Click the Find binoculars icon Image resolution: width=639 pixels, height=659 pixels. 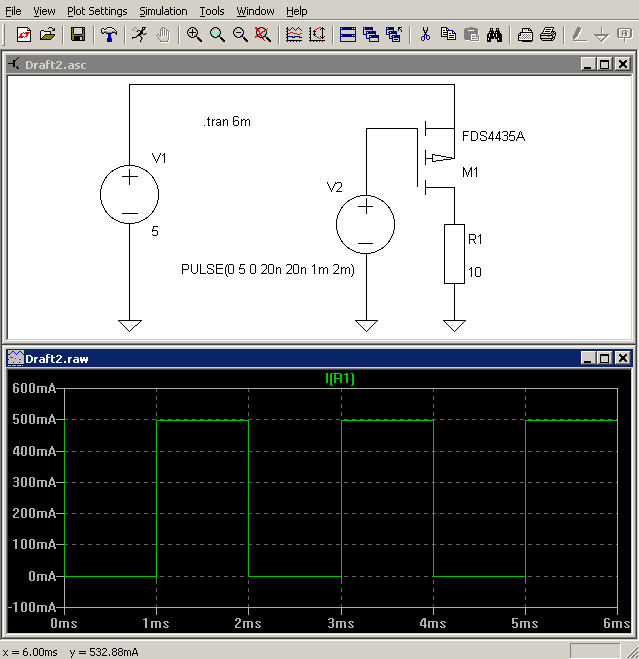pos(494,34)
